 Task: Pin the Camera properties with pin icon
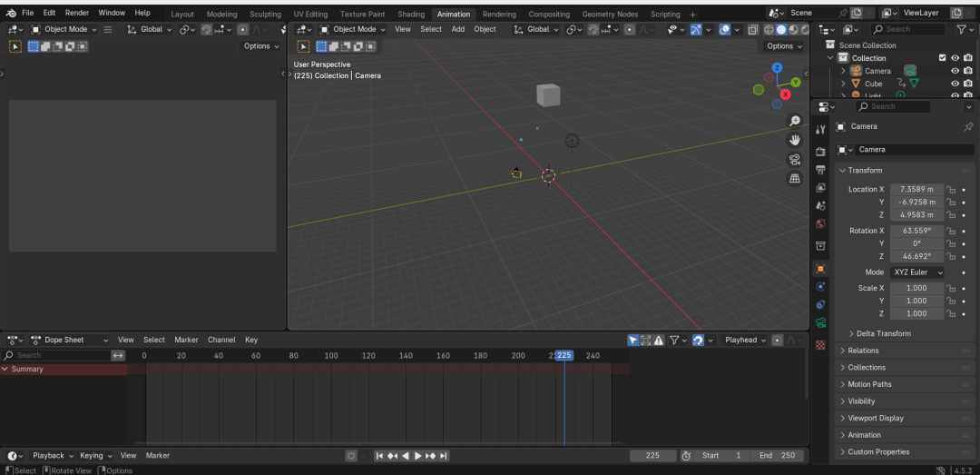(968, 126)
